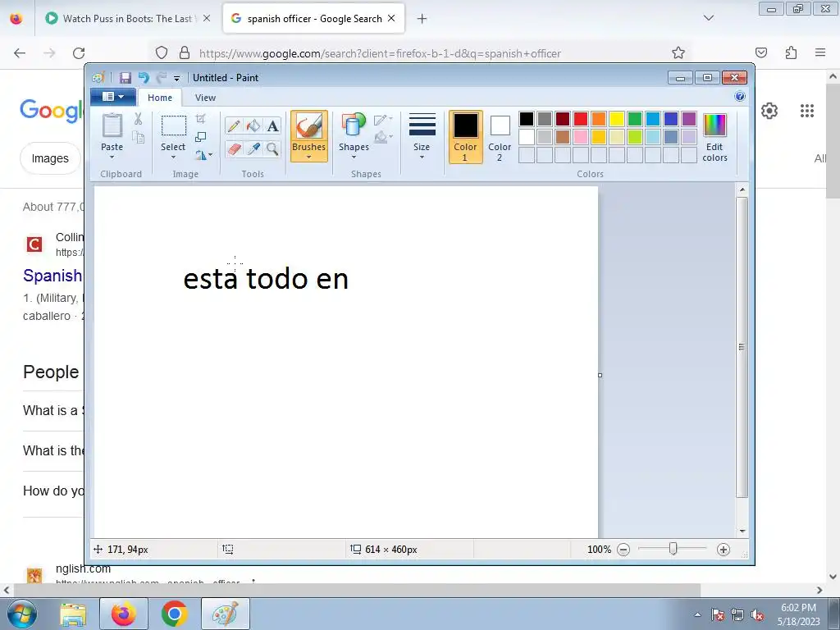
Task: Bookmark this page with the star icon
Action: pos(678,52)
